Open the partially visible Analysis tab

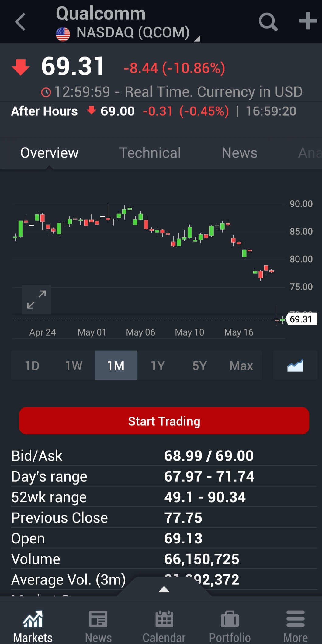(310, 153)
